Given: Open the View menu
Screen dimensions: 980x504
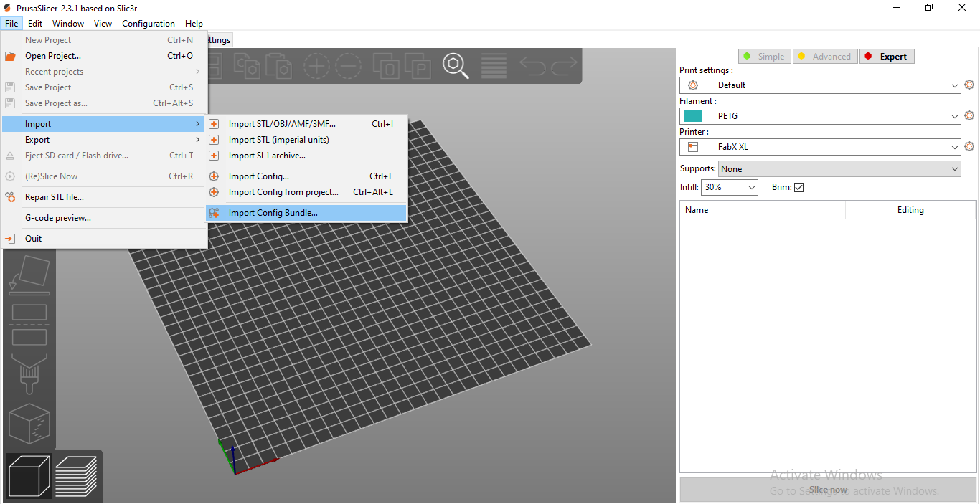Looking at the screenshot, I should click(x=103, y=24).
